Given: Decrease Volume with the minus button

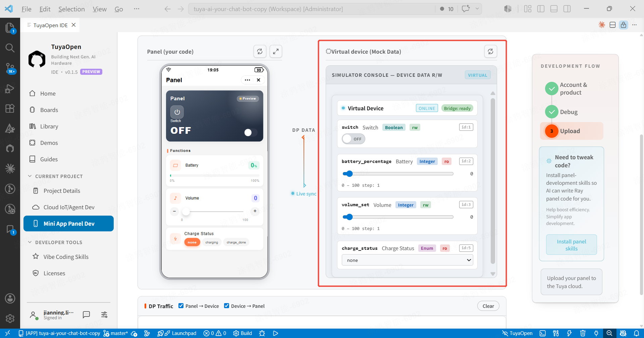Looking at the screenshot, I should tap(174, 211).
